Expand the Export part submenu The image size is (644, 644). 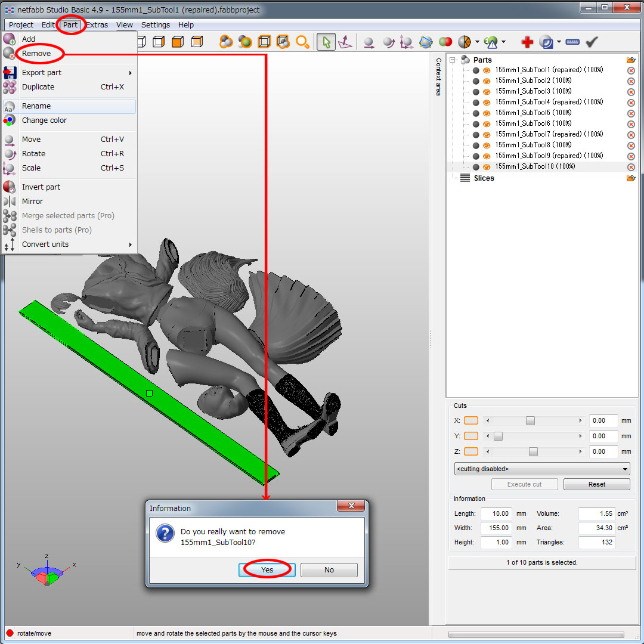point(69,73)
